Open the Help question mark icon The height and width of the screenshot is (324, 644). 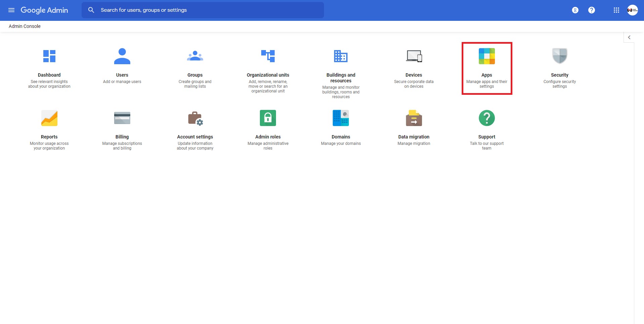(592, 10)
